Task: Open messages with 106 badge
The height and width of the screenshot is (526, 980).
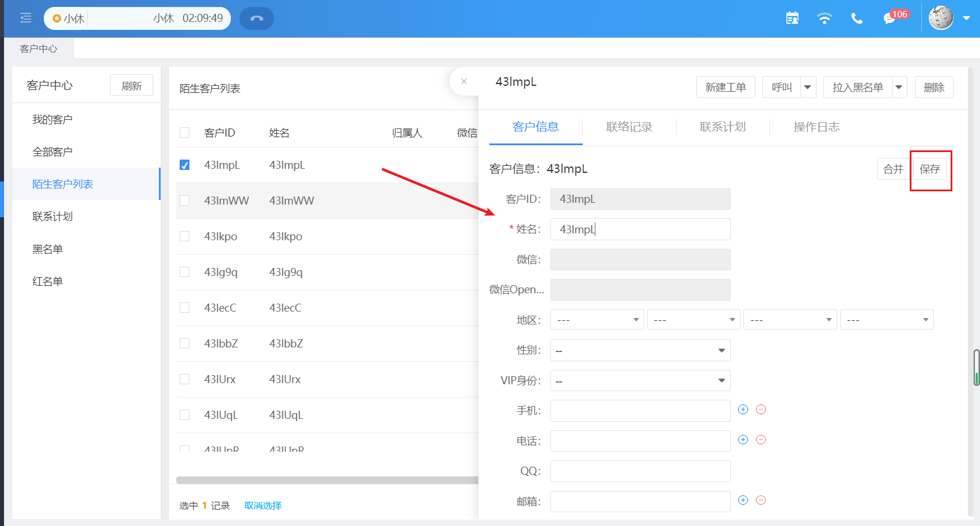Action: (890, 18)
